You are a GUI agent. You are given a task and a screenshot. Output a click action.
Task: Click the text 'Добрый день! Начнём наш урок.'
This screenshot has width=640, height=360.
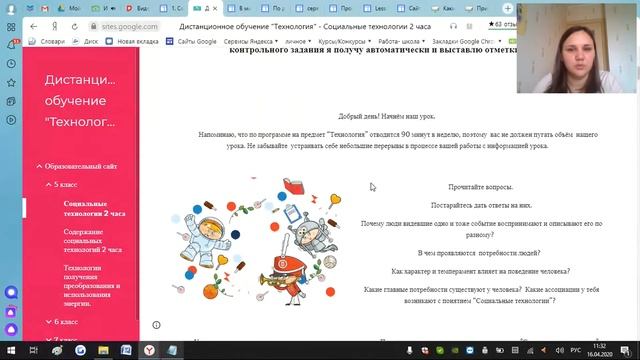point(387,116)
